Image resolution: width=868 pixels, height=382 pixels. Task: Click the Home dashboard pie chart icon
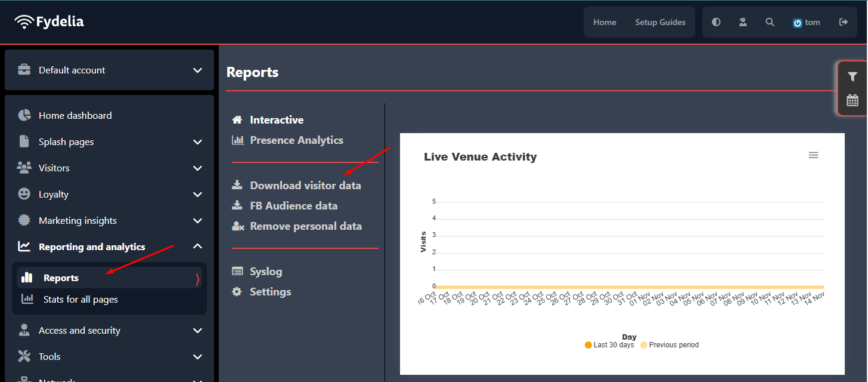[24, 115]
